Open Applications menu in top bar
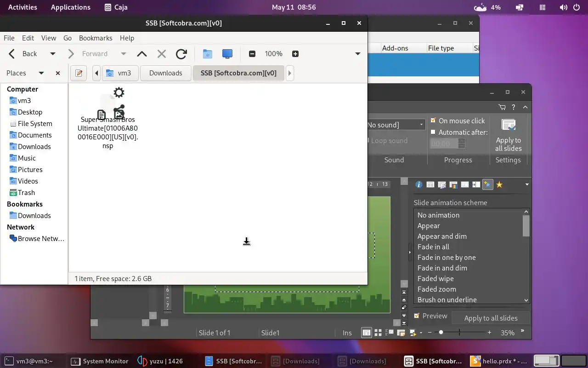The height and width of the screenshot is (368, 588). (x=70, y=7)
